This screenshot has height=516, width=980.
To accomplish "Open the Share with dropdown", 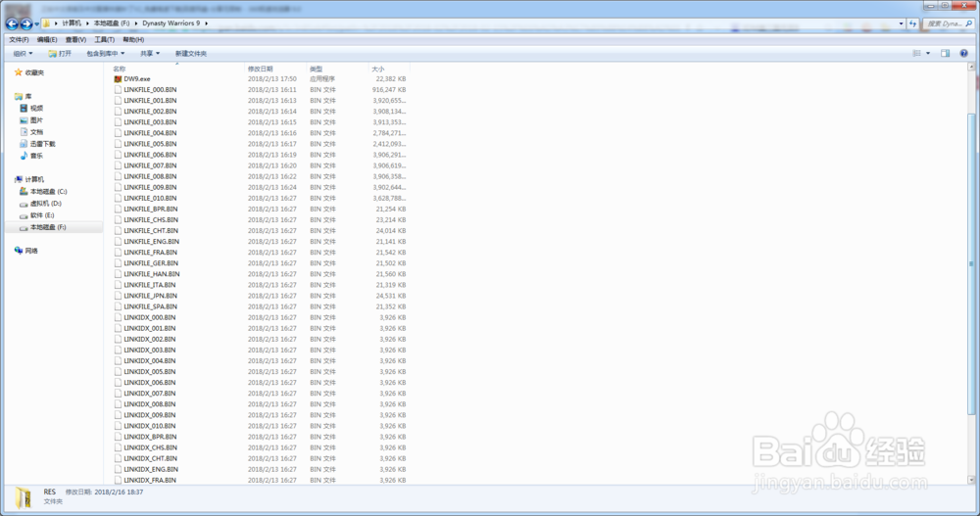I will coord(149,54).
